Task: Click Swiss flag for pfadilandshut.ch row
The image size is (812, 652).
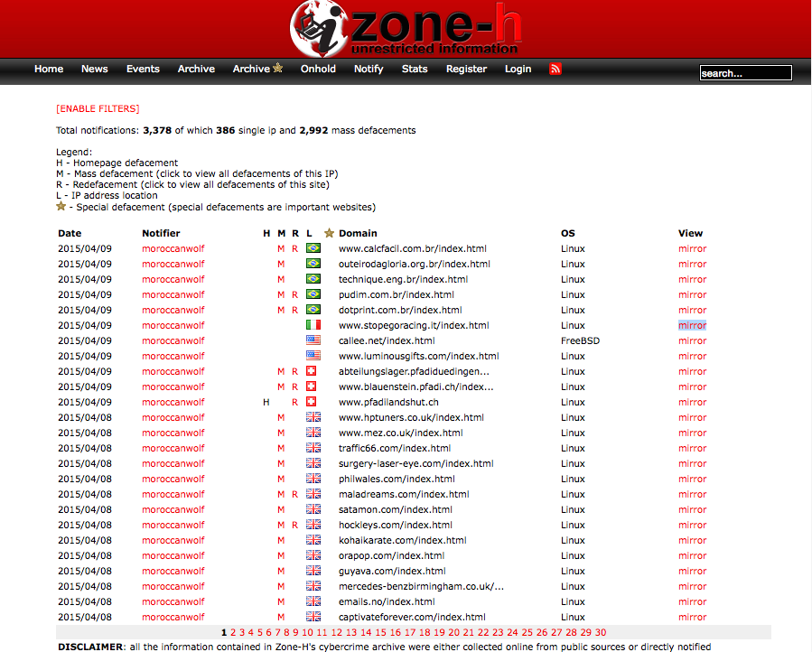Action: [x=311, y=402]
